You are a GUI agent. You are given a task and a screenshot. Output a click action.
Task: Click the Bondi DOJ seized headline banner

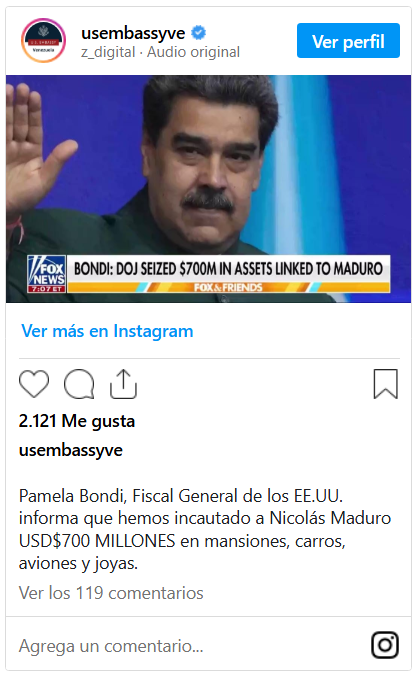pyautogui.click(x=229, y=269)
